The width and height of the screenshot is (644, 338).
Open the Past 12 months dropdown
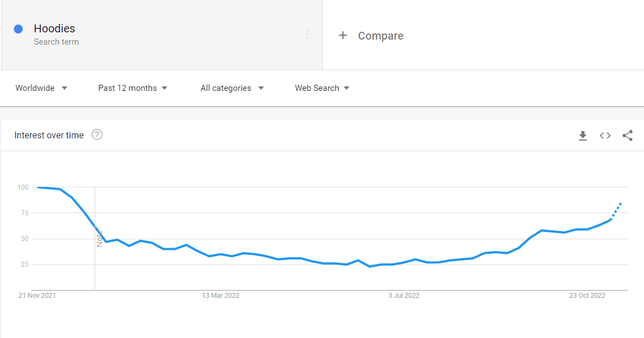[133, 88]
